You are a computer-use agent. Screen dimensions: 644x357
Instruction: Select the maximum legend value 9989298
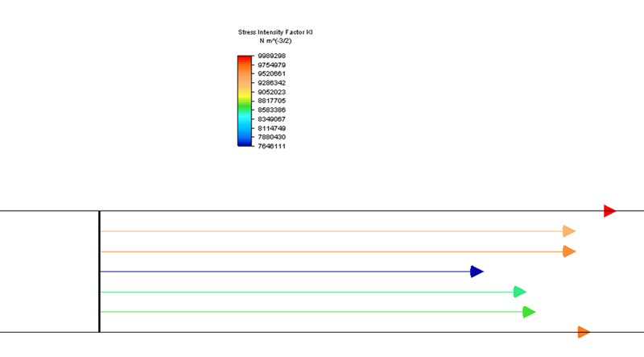[271, 56]
